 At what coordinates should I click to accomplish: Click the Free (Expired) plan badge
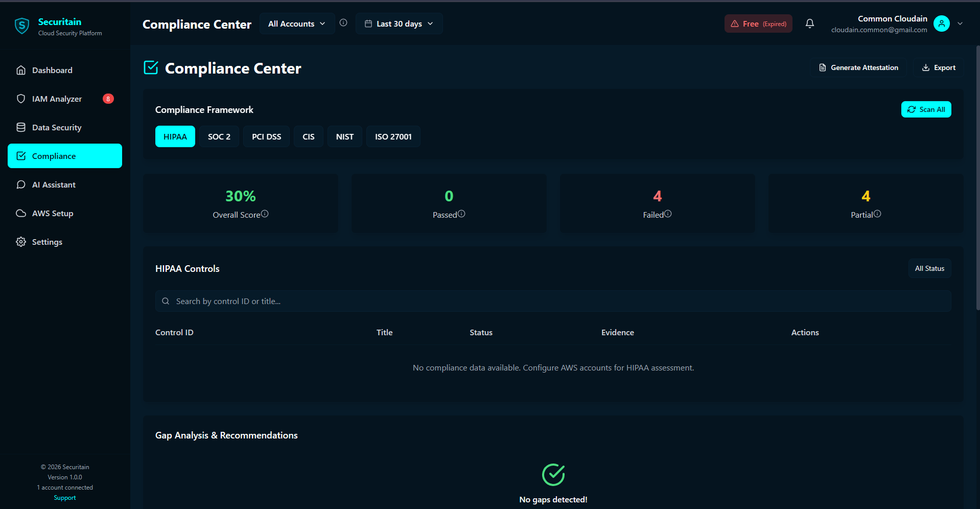[758, 24]
